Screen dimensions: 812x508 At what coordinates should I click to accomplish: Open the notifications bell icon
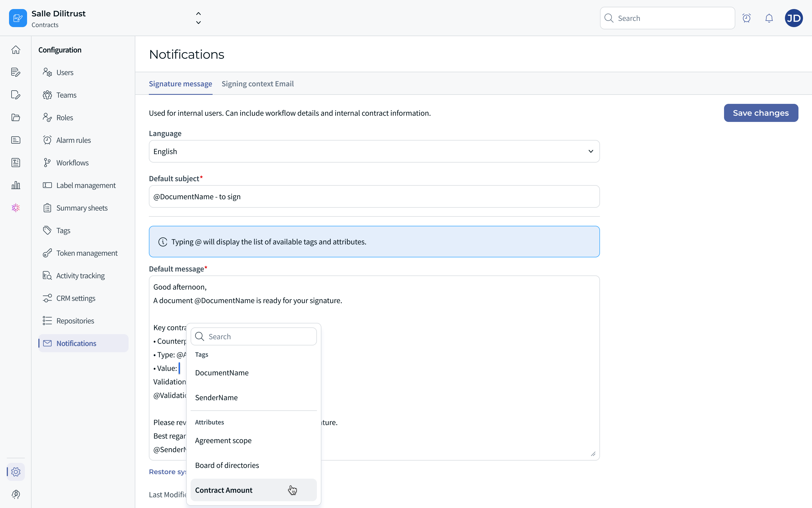tap(769, 18)
